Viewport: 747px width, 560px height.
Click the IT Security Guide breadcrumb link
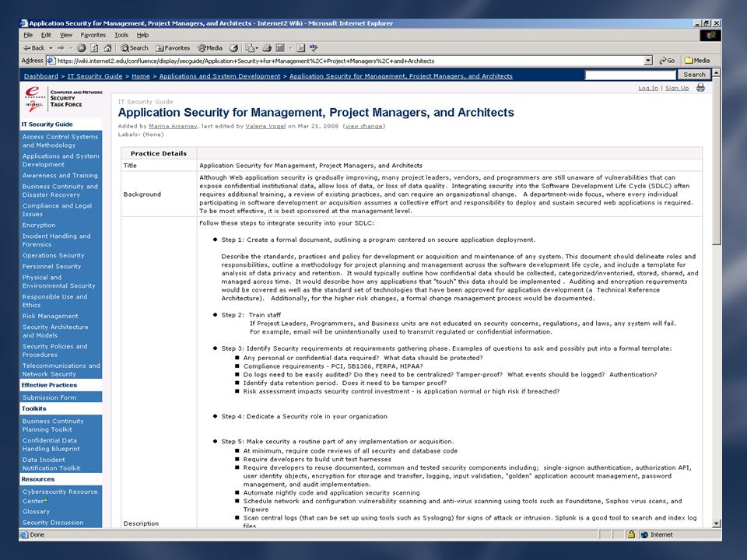pyautogui.click(x=95, y=75)
